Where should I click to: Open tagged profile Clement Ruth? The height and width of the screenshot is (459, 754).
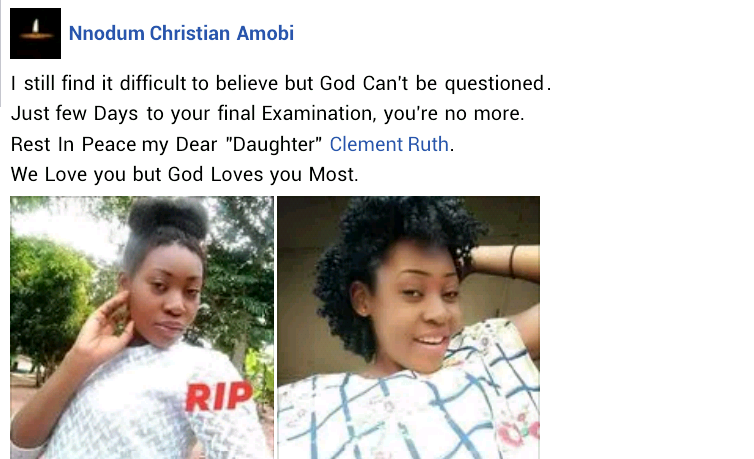tap(389, 144)
